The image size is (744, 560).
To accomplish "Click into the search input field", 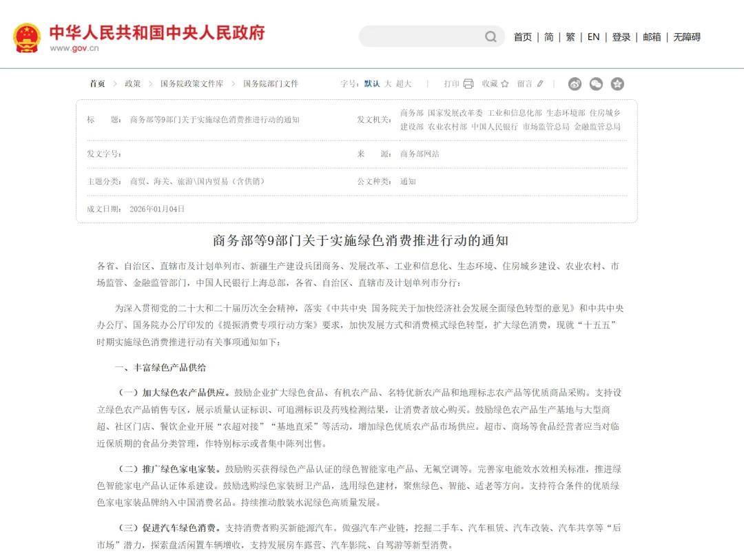I will coord(420,37).
